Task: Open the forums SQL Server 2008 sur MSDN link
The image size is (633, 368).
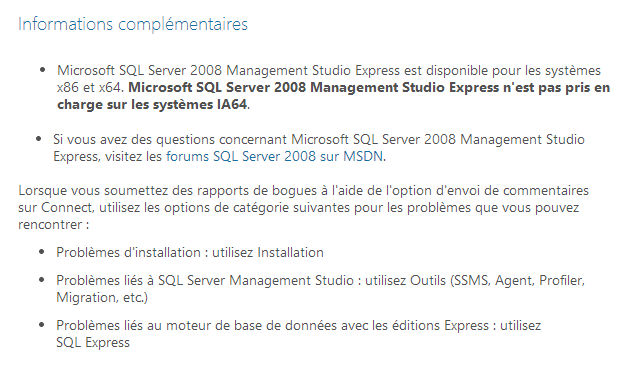Action: 275,156
